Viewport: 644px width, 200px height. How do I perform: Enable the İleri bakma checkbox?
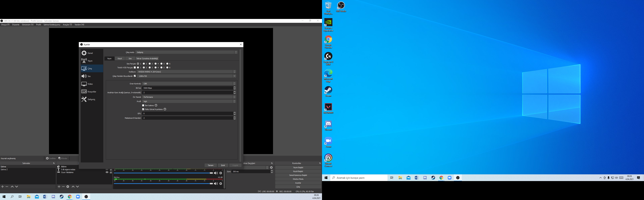tap(143, 105)
